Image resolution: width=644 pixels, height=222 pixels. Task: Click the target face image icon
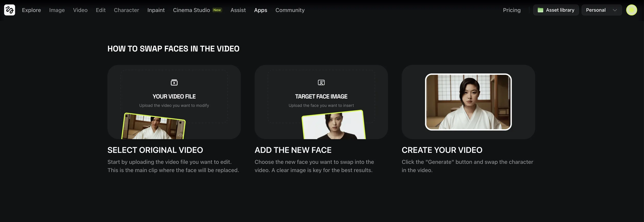pos(321,82)
